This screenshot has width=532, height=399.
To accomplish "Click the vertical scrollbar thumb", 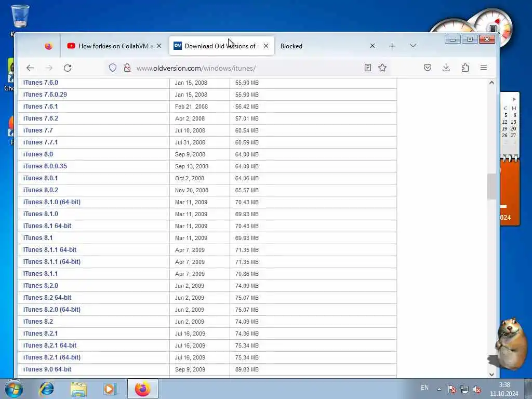I will click(x=491, y=187).
